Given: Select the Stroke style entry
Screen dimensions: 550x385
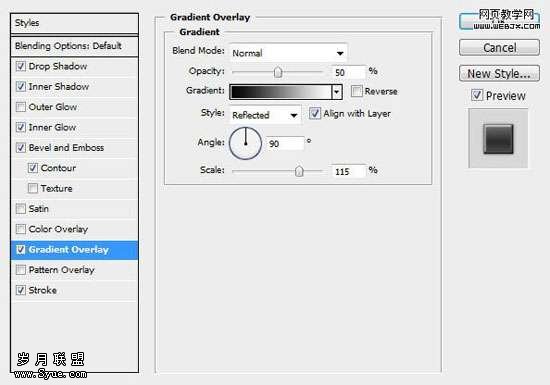Looking at the screenshot, I should point(42,290).
